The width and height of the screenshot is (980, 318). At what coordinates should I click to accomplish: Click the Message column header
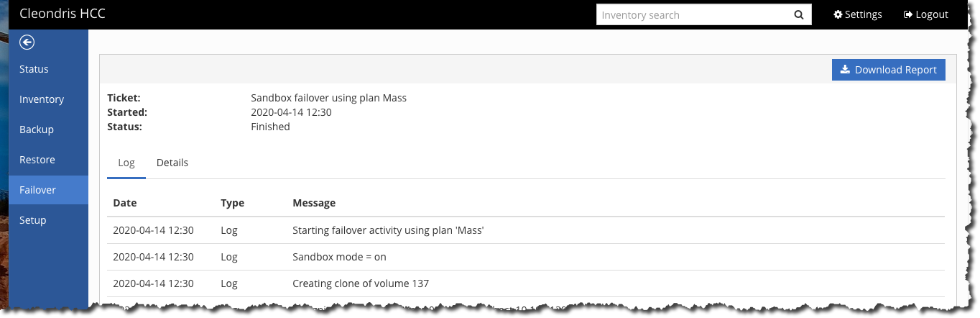(x=314, y=203)
